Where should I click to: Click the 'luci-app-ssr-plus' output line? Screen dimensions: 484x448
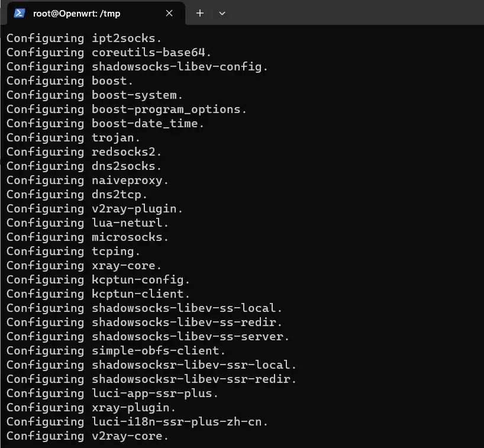[x=112, y=394]
